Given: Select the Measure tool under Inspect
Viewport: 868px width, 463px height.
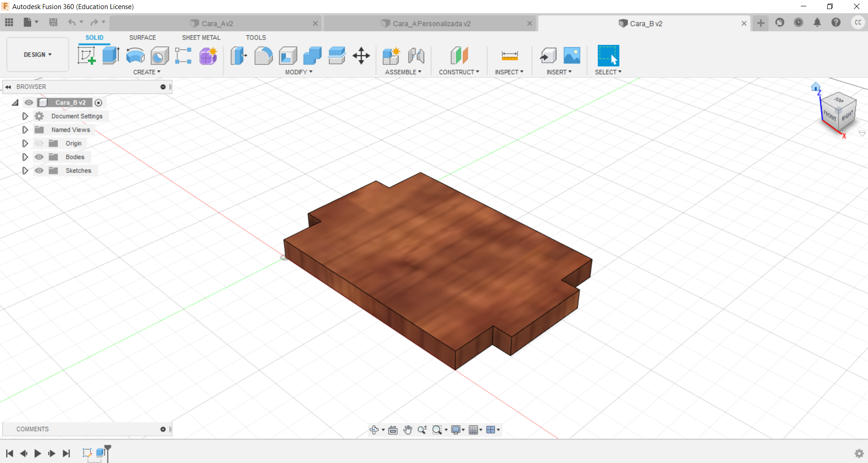Looking at the screenshot, I should point(509,56).
